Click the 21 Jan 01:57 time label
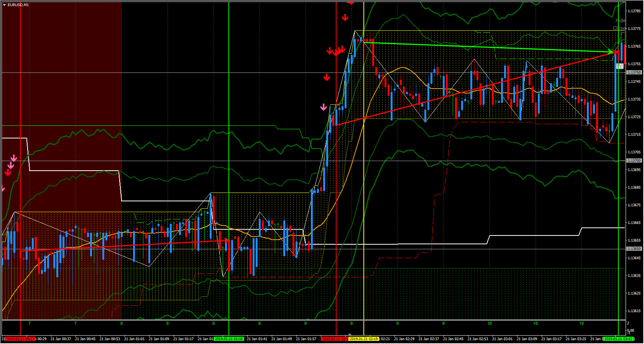Image resolution: width=644 pixels, height=344 pixels. [306, 339]
